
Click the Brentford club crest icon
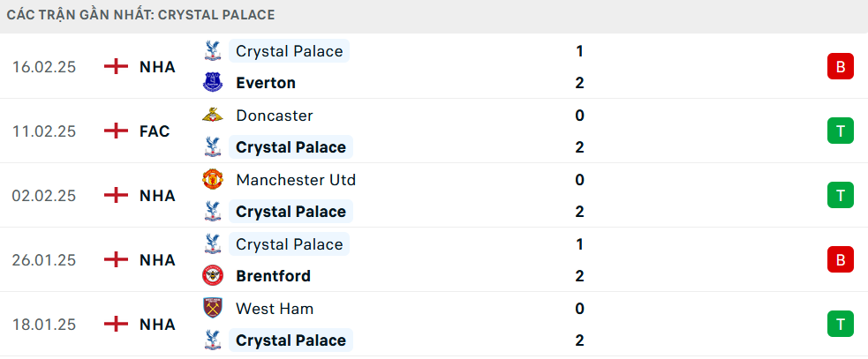tap(213, 275)
